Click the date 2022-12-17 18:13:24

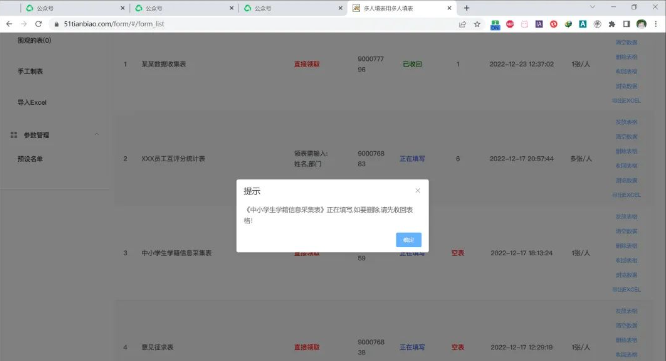pos(522,253)
